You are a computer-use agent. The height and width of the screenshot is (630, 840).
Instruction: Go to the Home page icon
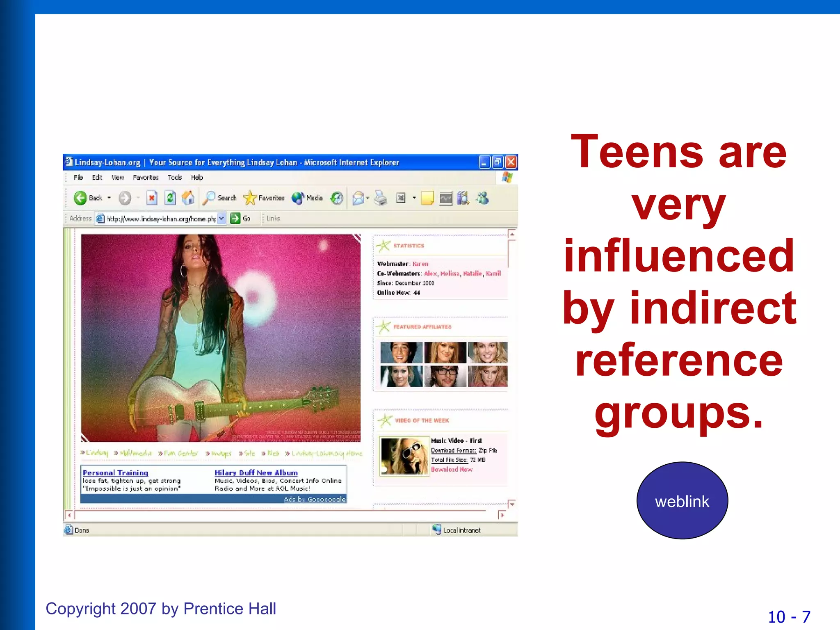(188, 198)
